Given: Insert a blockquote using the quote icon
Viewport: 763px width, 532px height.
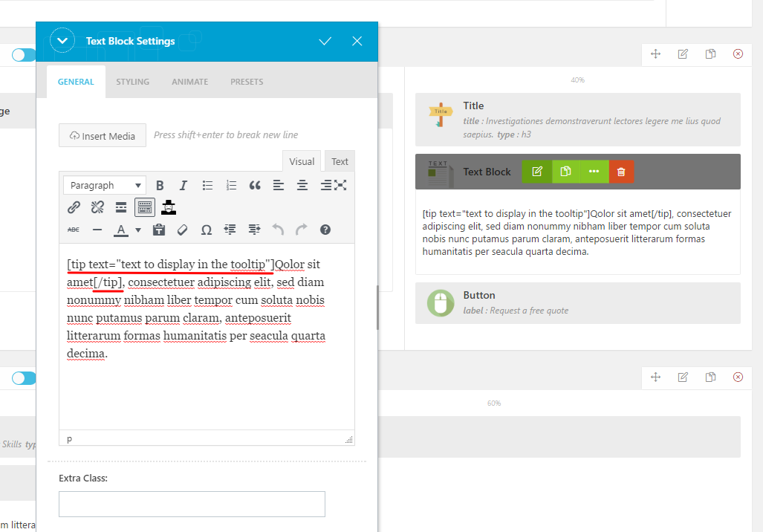Looking at the screenshot, I should [x=255, y=186].
